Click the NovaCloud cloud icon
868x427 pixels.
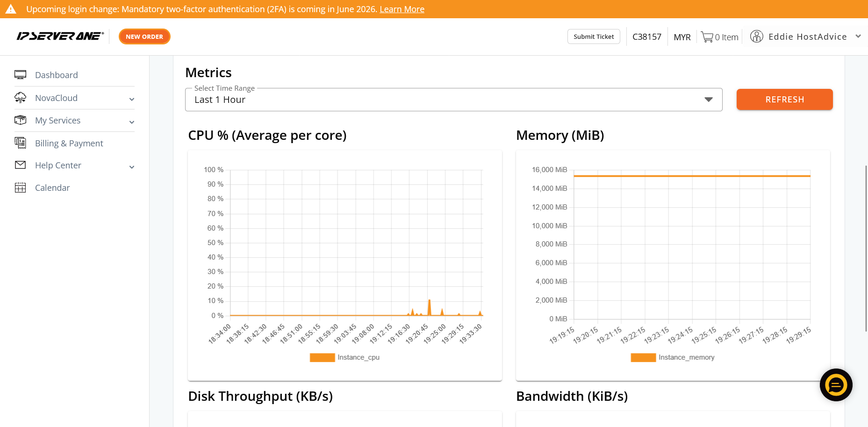[x=20, y=98]
